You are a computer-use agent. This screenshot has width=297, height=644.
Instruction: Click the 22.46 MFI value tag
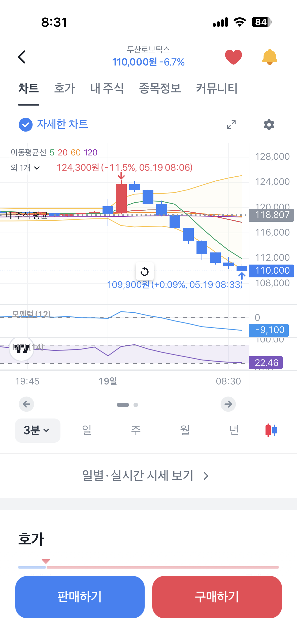coord(266,363)
